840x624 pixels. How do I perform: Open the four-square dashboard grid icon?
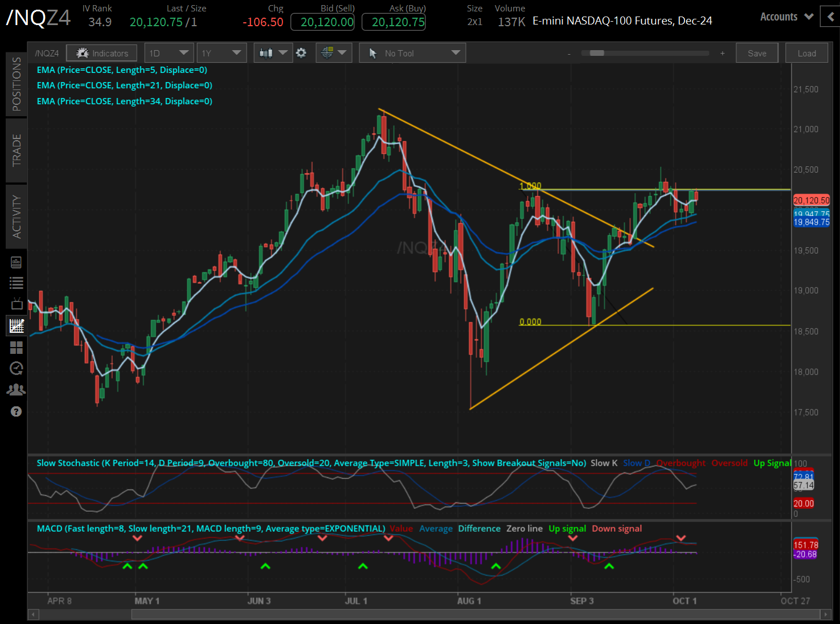pos(17,347)
